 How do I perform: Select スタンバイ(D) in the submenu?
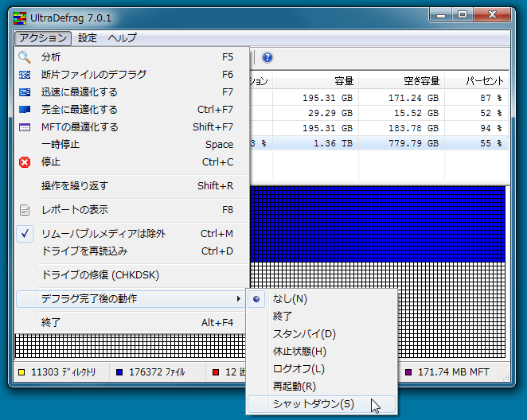pos(322,334)
